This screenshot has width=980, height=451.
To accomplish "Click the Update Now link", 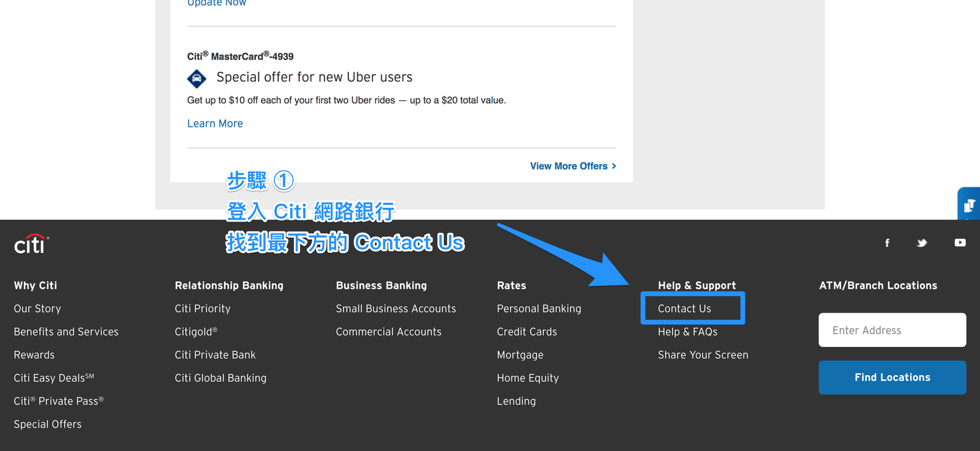I will coord(217,3).
